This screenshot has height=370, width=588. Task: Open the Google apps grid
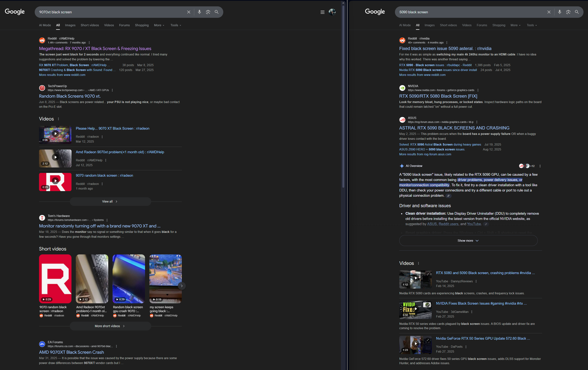click(x=322, y=12)
